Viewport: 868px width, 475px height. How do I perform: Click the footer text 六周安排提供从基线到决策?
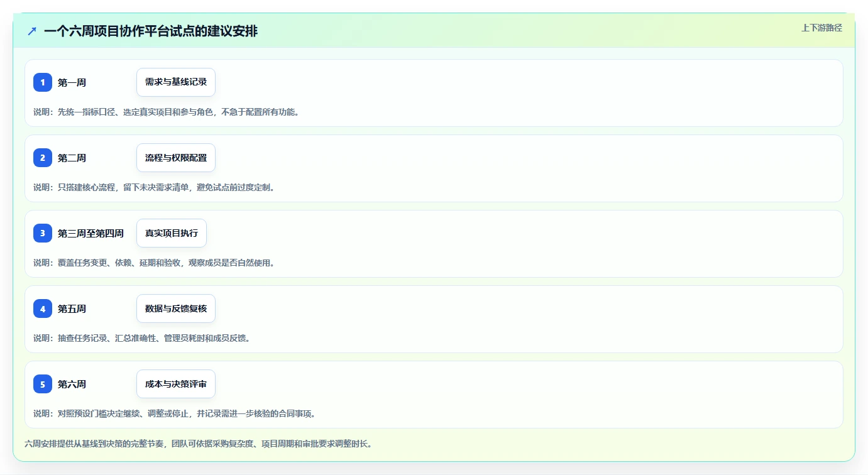click(199, 444)
